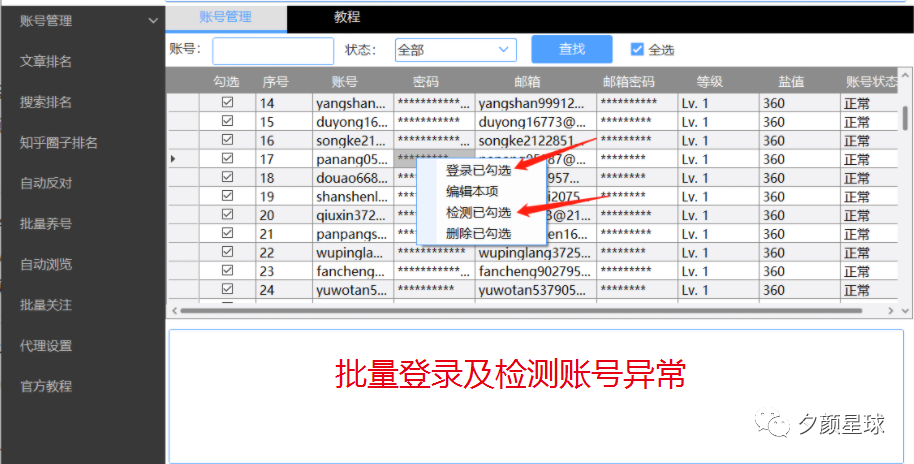
Task: Select email cell yuwotan537905...
Action: point(536,290)
